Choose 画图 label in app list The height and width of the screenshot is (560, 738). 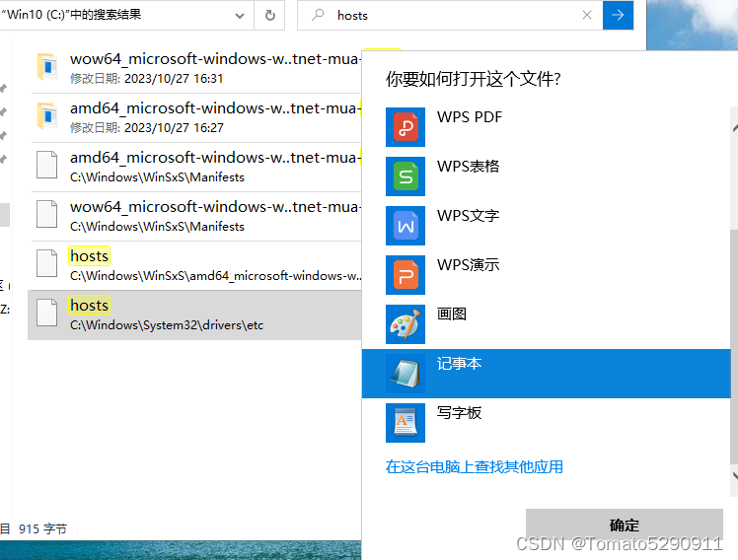pos(451,314)
